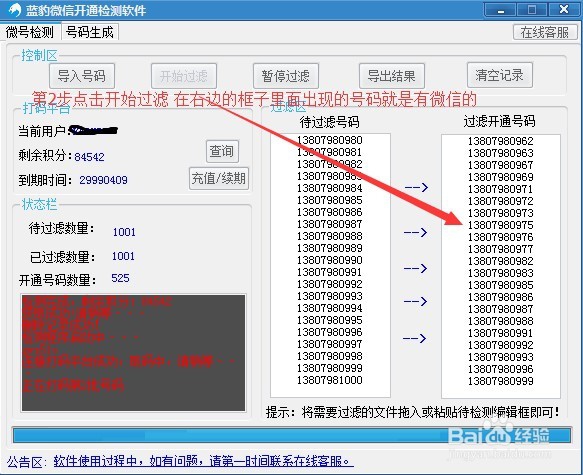Click inside the red log output panel
The image size is (583, 475).
(x=133, y=353)
